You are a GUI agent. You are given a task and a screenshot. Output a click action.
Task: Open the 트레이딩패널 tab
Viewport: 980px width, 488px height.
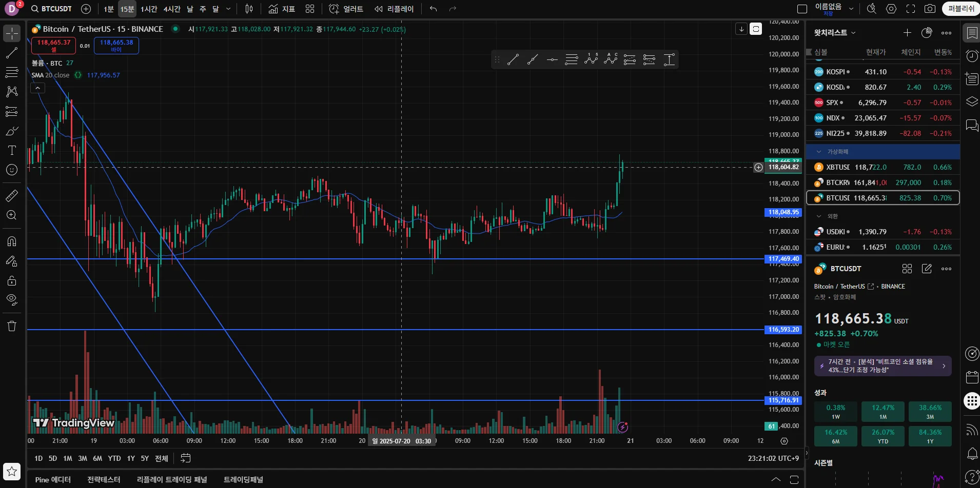[243, 480]
